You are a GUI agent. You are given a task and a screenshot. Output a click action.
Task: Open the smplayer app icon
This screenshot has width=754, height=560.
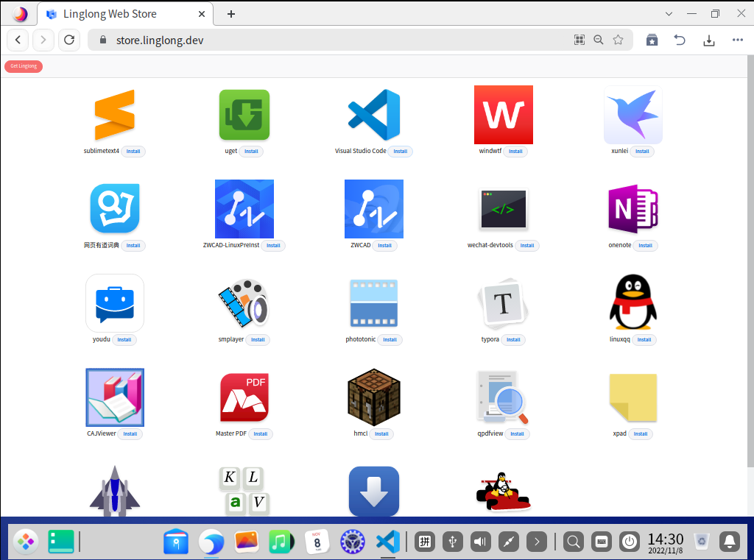click(x=244, y=303)
